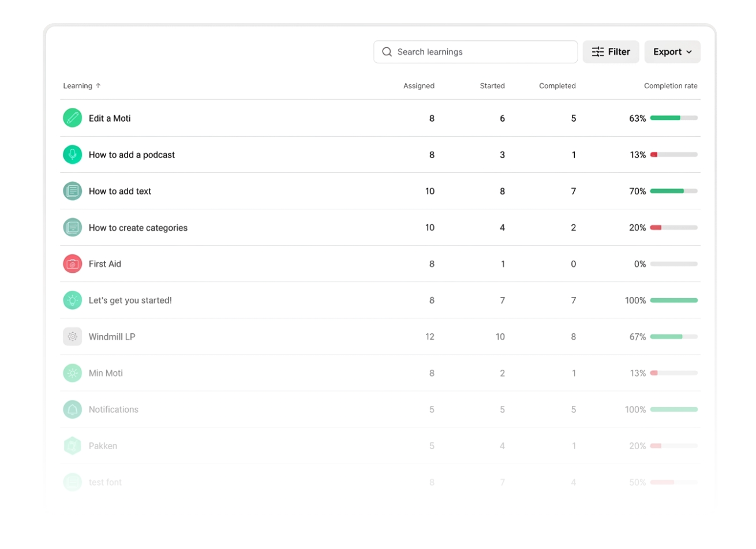The height and width of the screenshot is (549, 756).
Task: Click the sort arrow next to Learning header
Action: point(98,86)
